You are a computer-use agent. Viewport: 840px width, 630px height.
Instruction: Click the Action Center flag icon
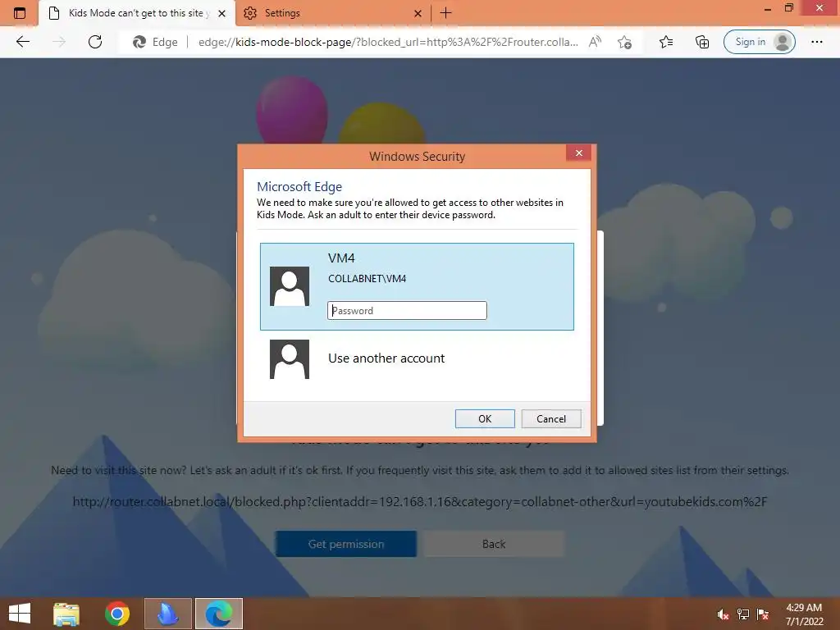click(x=763, y=615)
